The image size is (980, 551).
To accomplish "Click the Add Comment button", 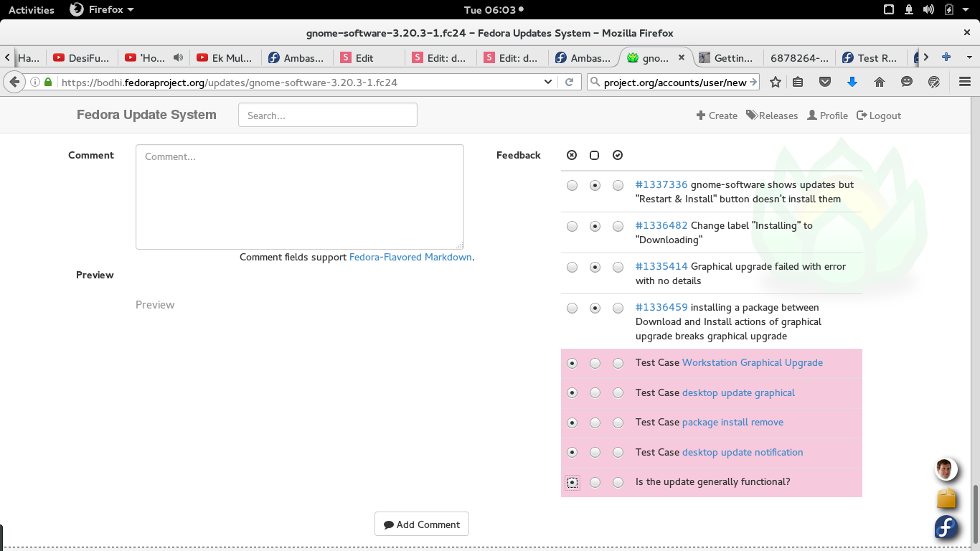I will (x=422, y=524).
